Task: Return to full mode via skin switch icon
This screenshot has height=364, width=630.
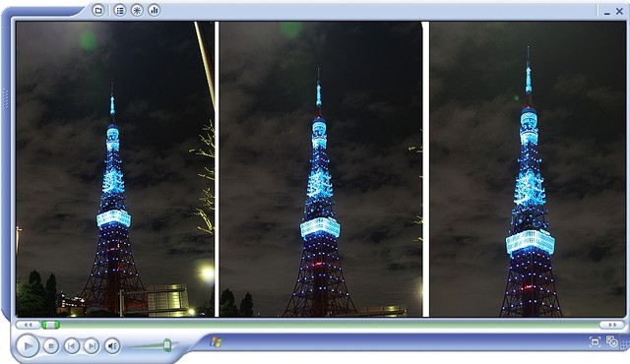Action: click(x=612, y=342)
